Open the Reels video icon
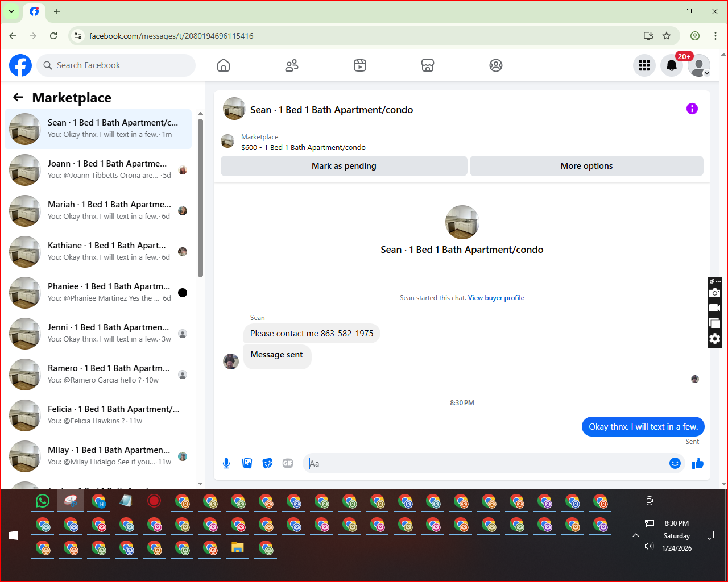The height and width of the screenshot is (582, 728). click(360, 65)
